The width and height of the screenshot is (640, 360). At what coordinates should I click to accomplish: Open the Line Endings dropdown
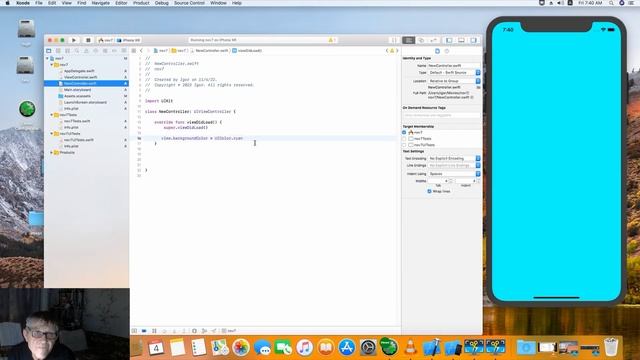click(x=454, y=165)
